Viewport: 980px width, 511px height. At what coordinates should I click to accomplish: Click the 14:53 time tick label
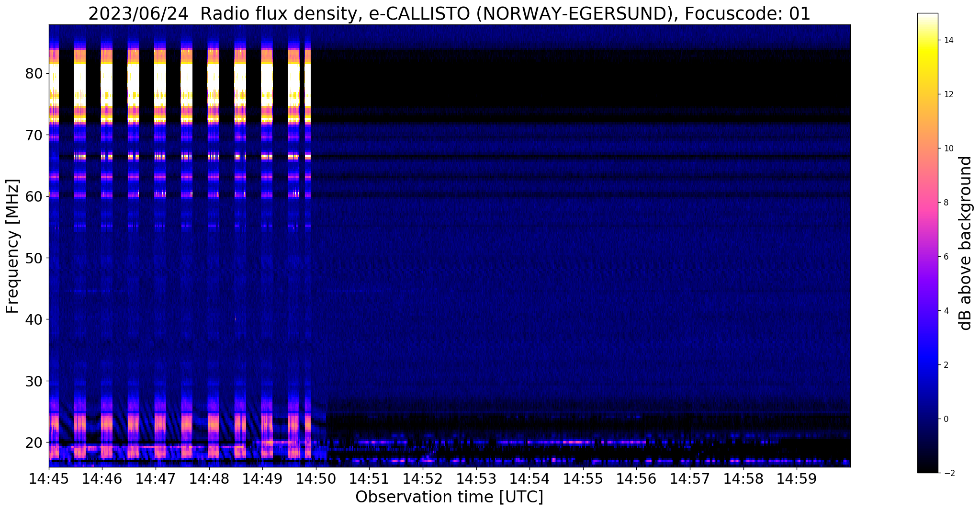(x=476, y=478)
